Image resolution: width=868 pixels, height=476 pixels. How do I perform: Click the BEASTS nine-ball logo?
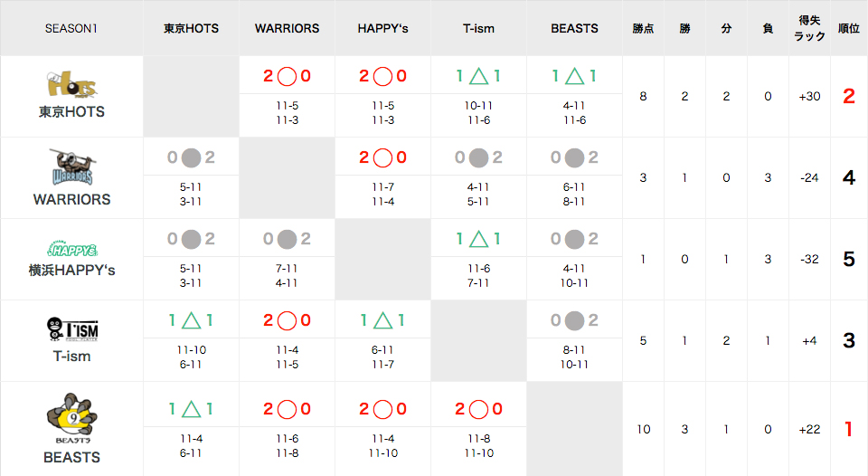[x=72, y=418]
